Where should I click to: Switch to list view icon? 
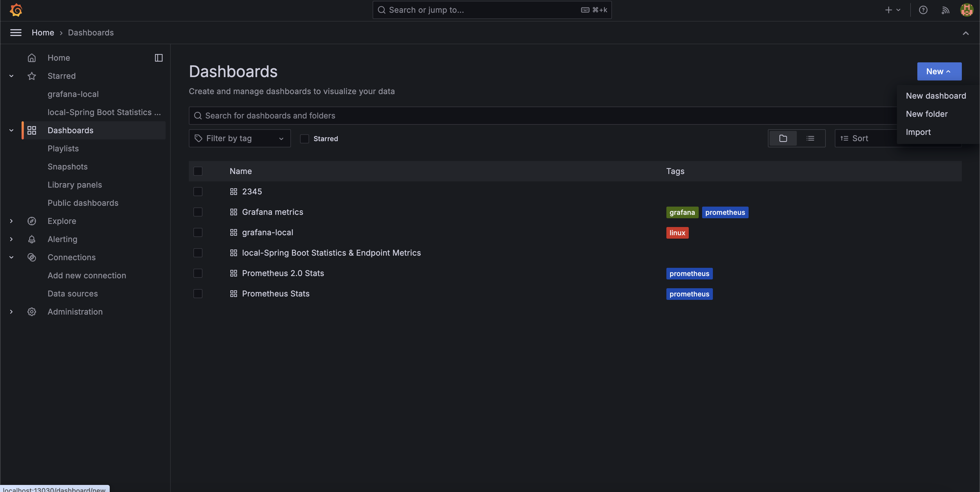(810, 138)
